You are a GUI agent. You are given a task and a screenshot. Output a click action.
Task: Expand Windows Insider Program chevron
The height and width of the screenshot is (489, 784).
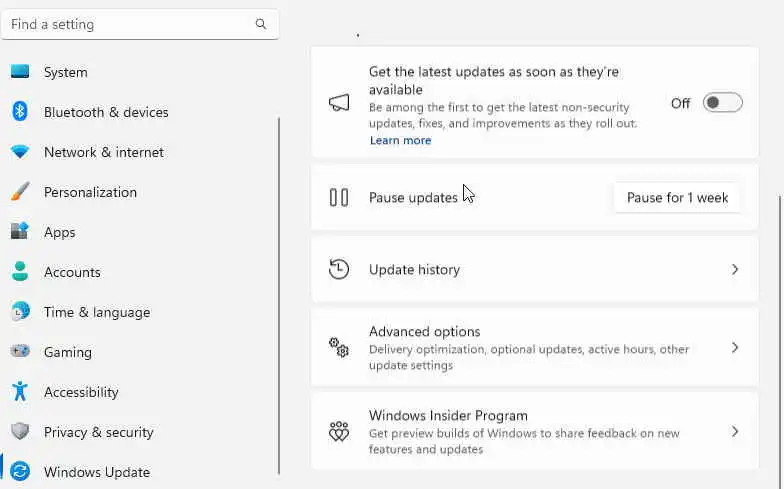[x=735, y=432]
